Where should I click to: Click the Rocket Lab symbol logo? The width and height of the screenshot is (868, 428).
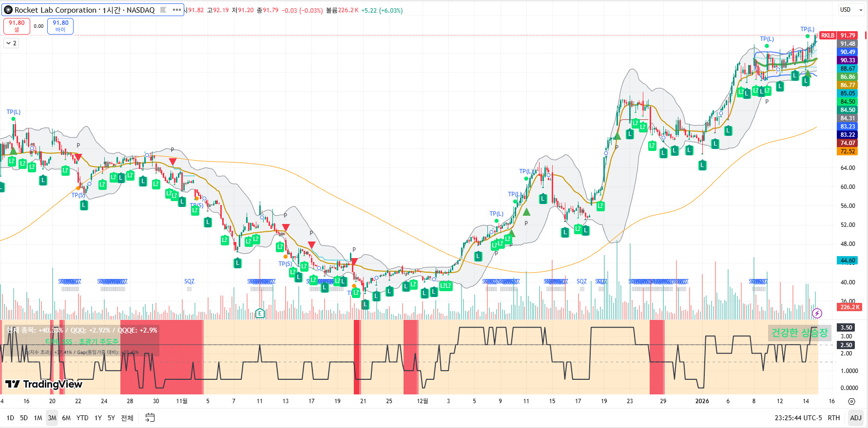pos(8,10)
